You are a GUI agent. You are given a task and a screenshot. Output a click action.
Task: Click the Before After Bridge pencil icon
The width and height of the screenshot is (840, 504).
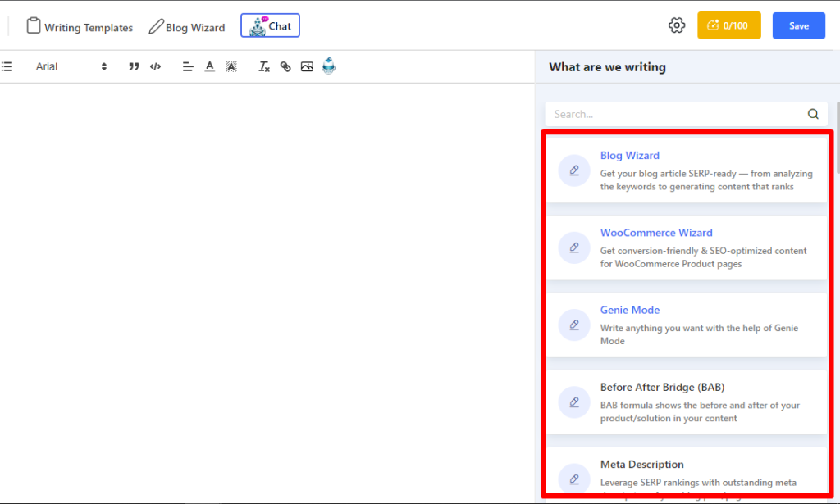pos(574,402)
